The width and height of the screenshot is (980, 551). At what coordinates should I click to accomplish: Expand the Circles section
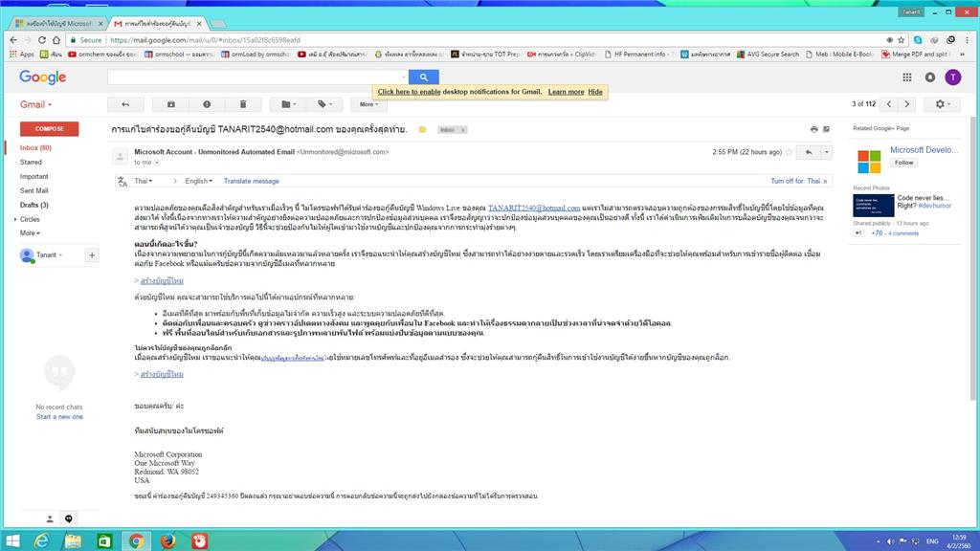15,219
